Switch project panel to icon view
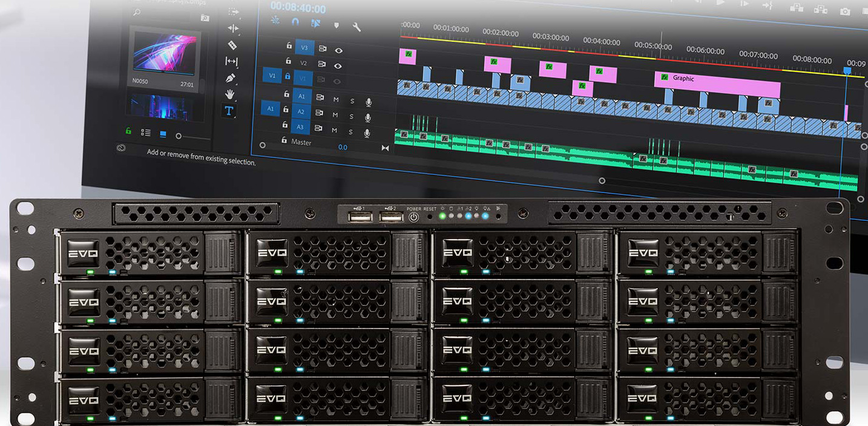The width and height of the screenshot is (868, 426). click(163, 134)
